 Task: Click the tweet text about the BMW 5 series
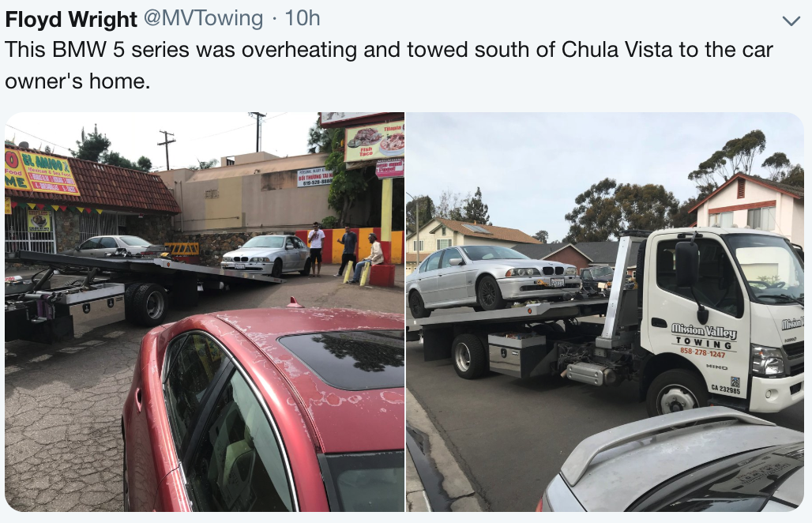389,66
